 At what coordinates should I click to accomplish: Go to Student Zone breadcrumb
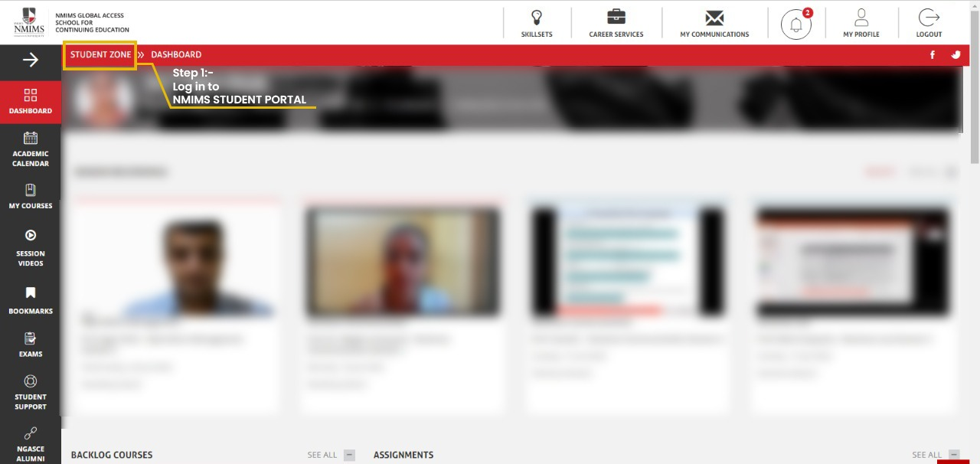pos(100,54)
